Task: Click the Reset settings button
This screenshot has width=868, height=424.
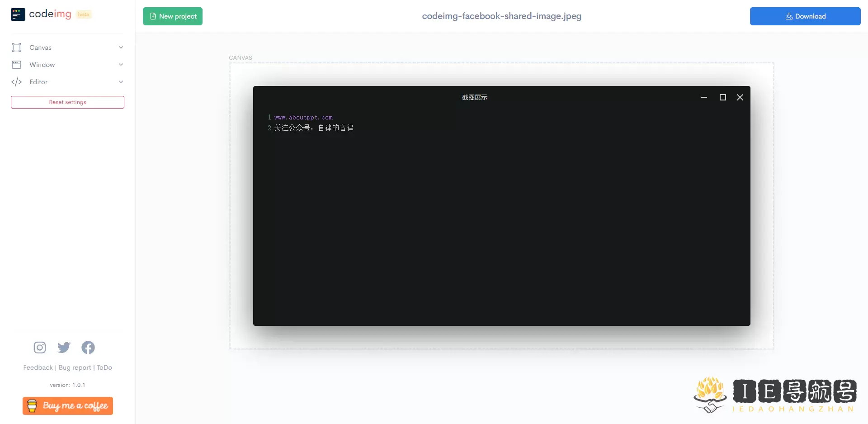Action: [x=67, y=102]
